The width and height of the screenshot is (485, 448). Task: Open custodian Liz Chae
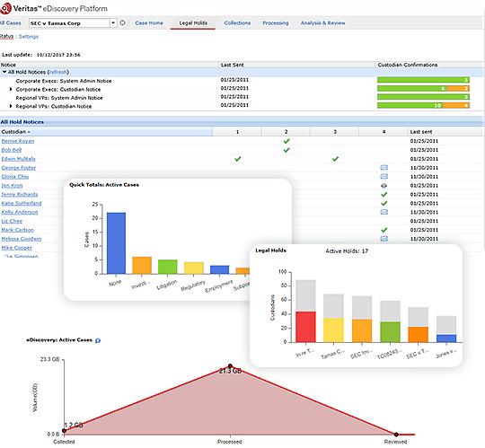click(x=12, y=221)
